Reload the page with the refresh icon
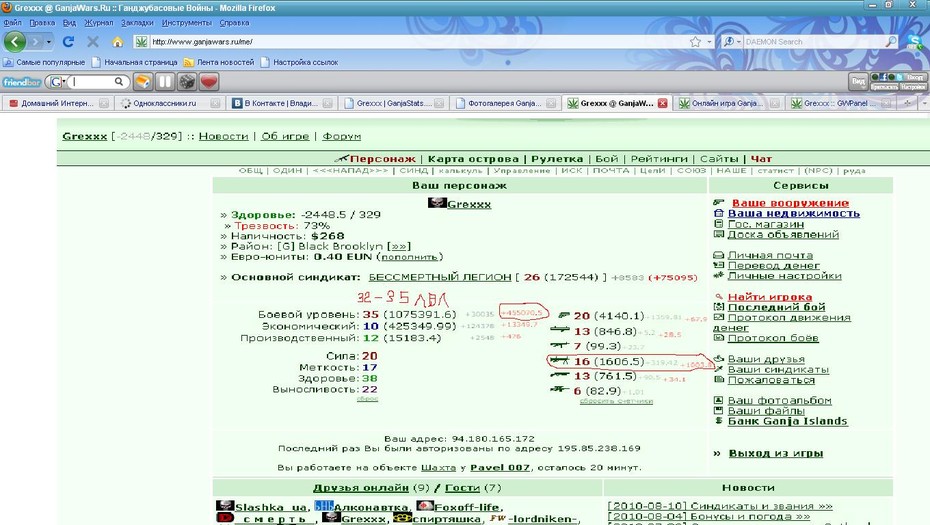This screenshot has width=930, height=525. pos(68,42)
